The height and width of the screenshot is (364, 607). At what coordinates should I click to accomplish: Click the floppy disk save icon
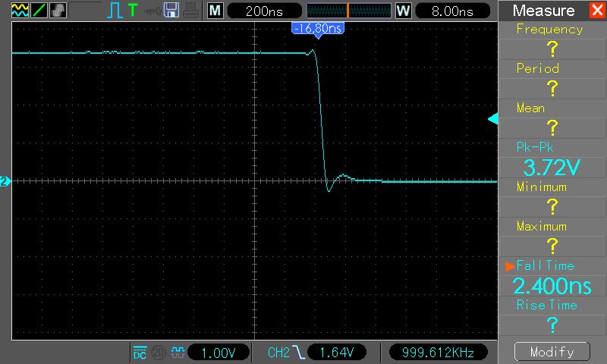click(171, 11)
